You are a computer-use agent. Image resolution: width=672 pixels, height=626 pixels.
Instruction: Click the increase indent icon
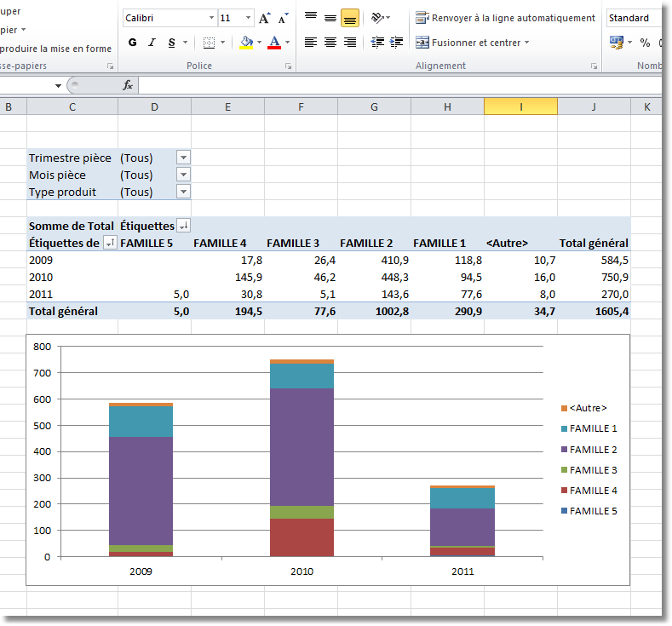(x=396, y=43)
